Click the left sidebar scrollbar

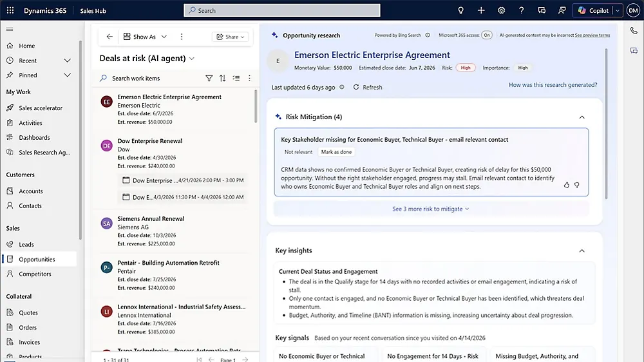pos(80,140)
